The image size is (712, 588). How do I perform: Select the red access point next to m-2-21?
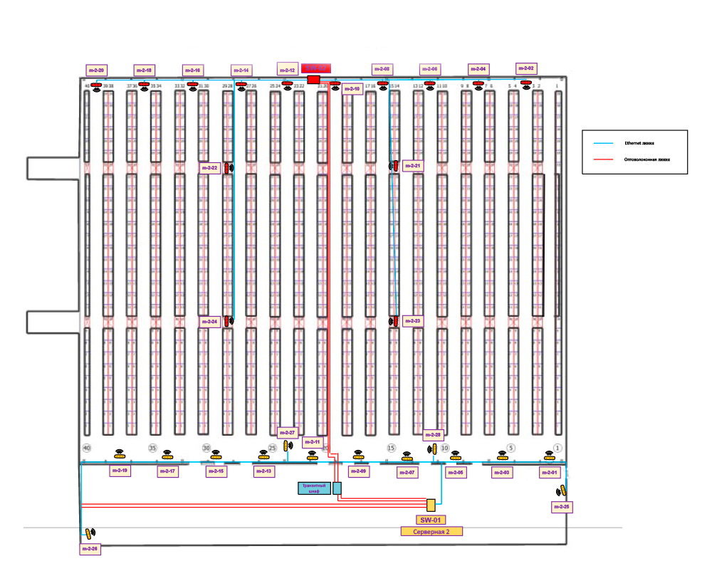pyautogui.click(x=396, y=165)
